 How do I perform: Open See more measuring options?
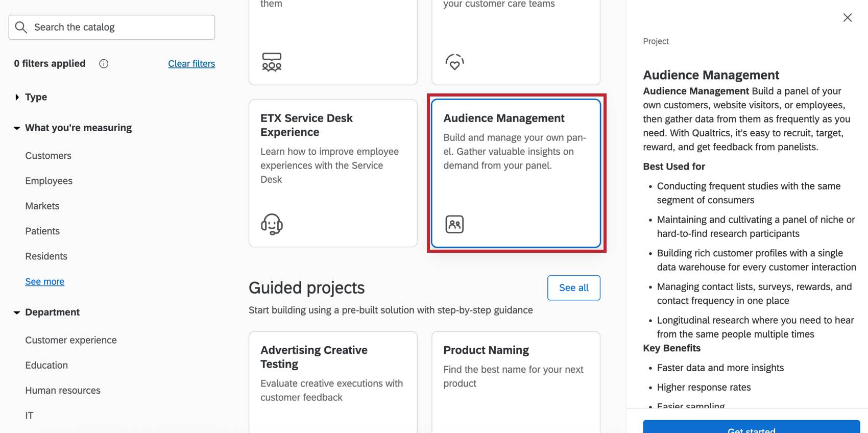tap(45, 281)
